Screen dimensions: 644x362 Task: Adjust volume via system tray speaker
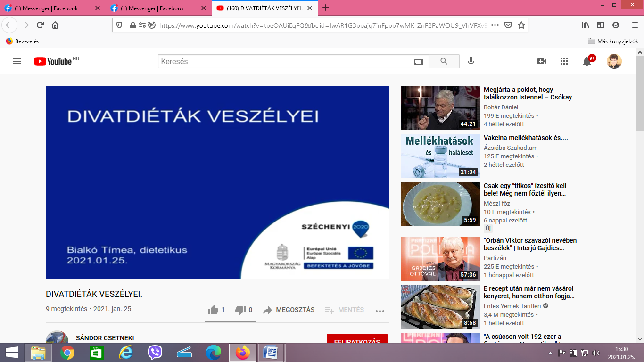[x=596, y=353]
